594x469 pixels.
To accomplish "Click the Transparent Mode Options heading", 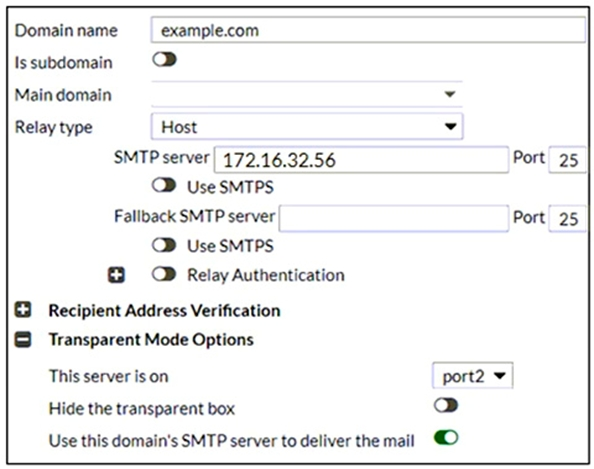I will pyautogui.click(x=151, y=339).
